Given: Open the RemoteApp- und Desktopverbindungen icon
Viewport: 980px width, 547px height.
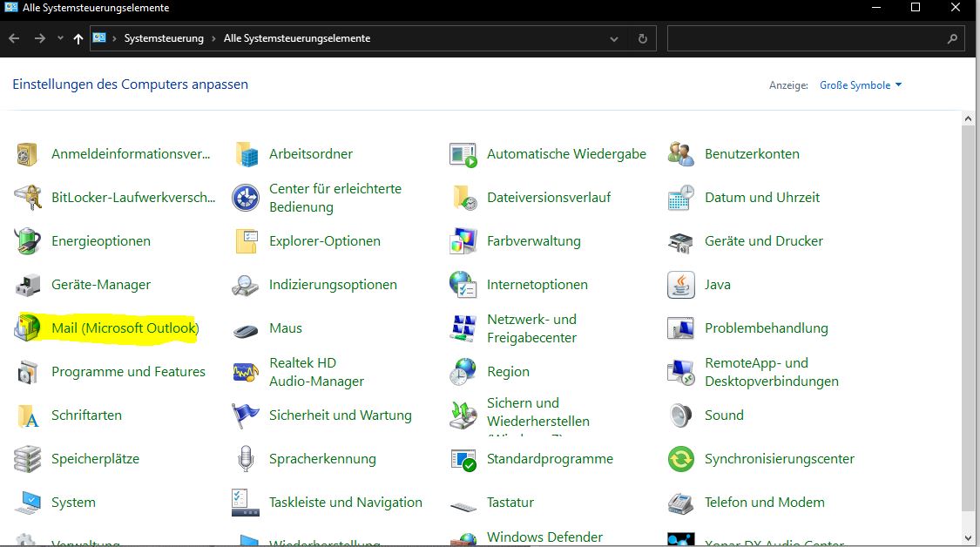Looking at the screenshot, I should pyautogui.click(x=680, y=372).
